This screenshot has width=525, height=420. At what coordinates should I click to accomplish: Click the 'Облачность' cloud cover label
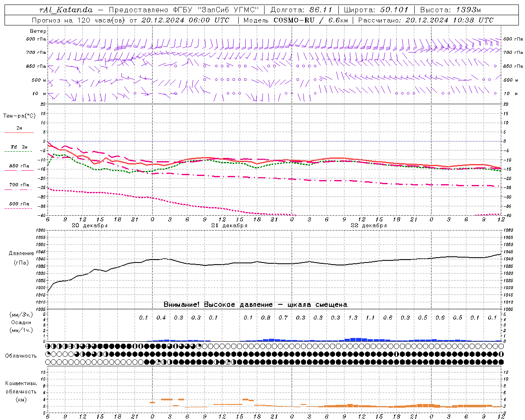click(x=21, y=356)
